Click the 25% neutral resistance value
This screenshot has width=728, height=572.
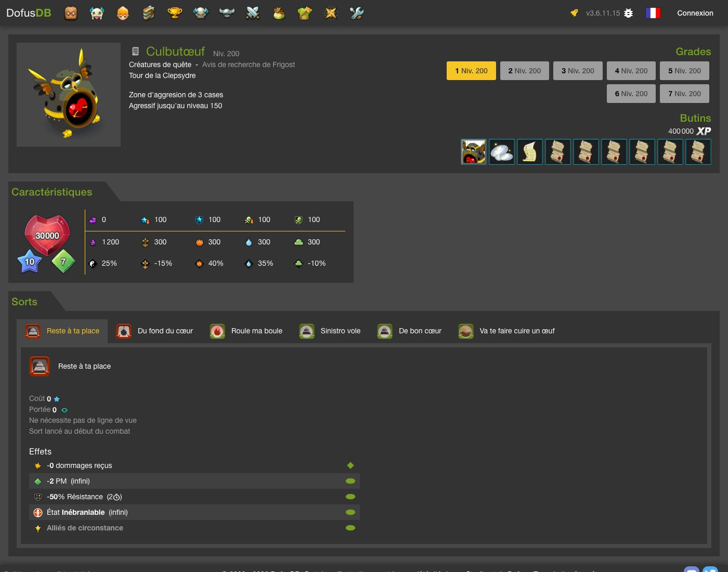pos(109,263)
